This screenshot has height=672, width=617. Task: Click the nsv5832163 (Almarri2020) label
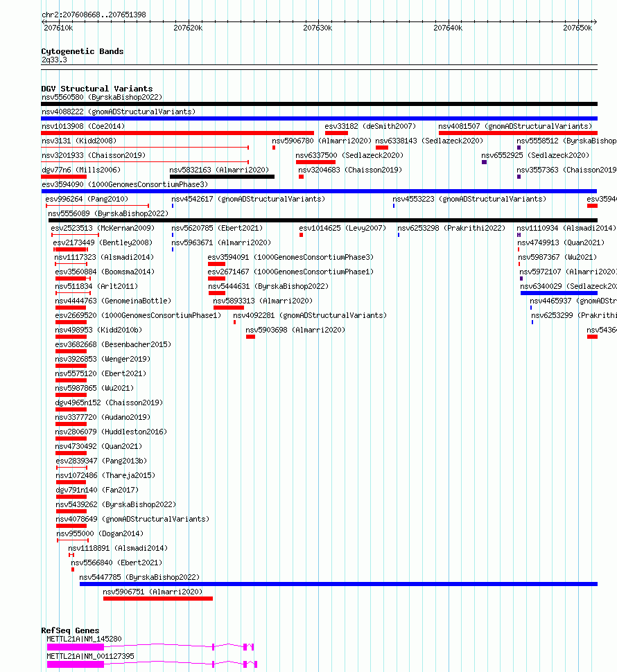pyautogui.click(x=219, y=170)
